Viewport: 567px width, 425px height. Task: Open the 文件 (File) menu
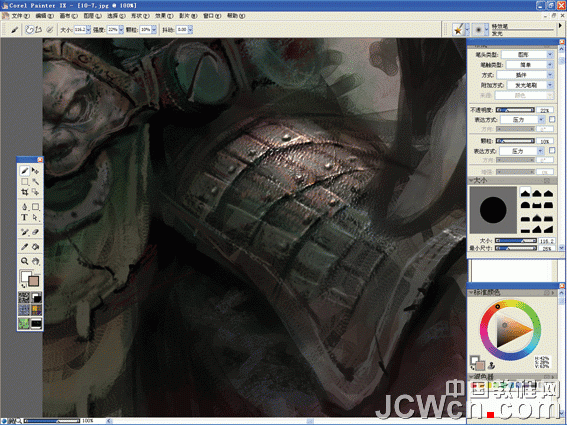point(21,16)
